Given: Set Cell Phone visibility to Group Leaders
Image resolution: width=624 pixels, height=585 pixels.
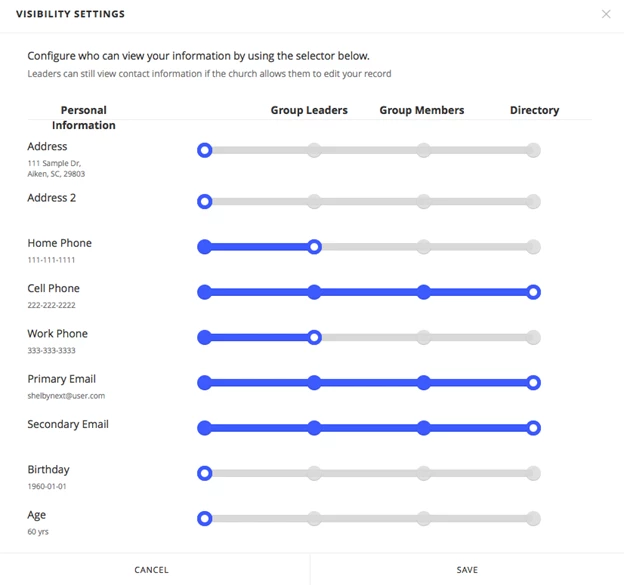Looking at the screenshot, I should coord(314,292).
